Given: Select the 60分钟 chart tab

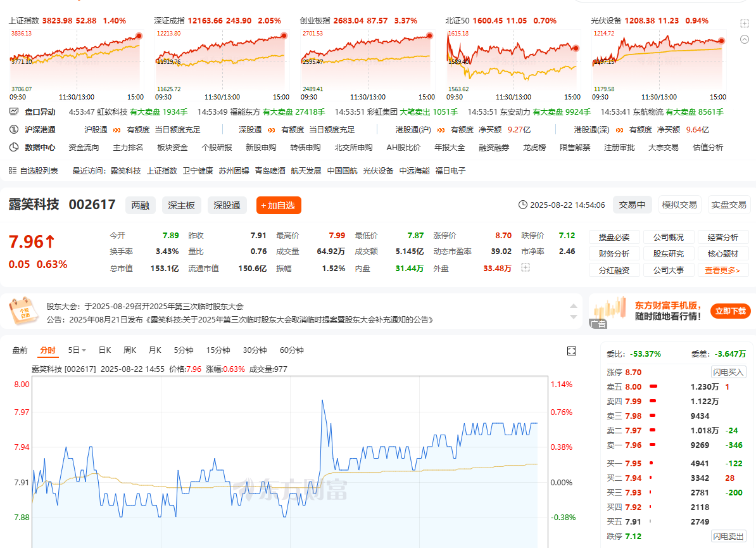Looking at the screenshot, I should pyautogui.click(x=291, y=350).
